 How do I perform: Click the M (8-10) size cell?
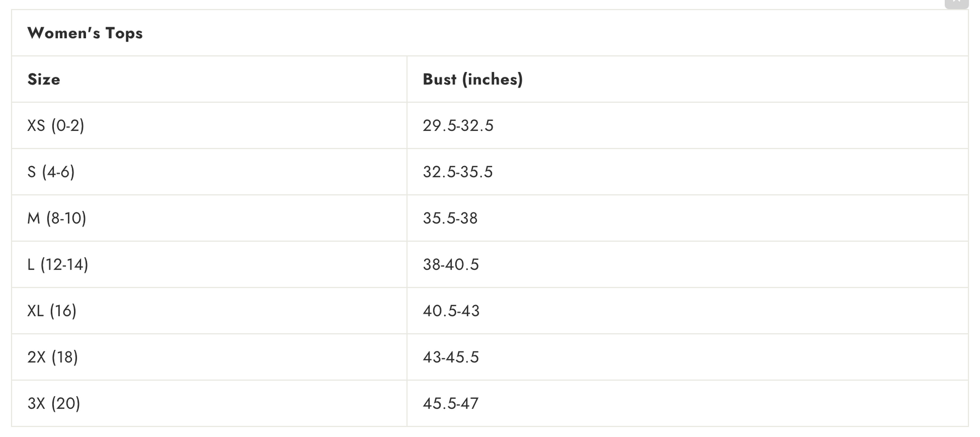(209, 218)
